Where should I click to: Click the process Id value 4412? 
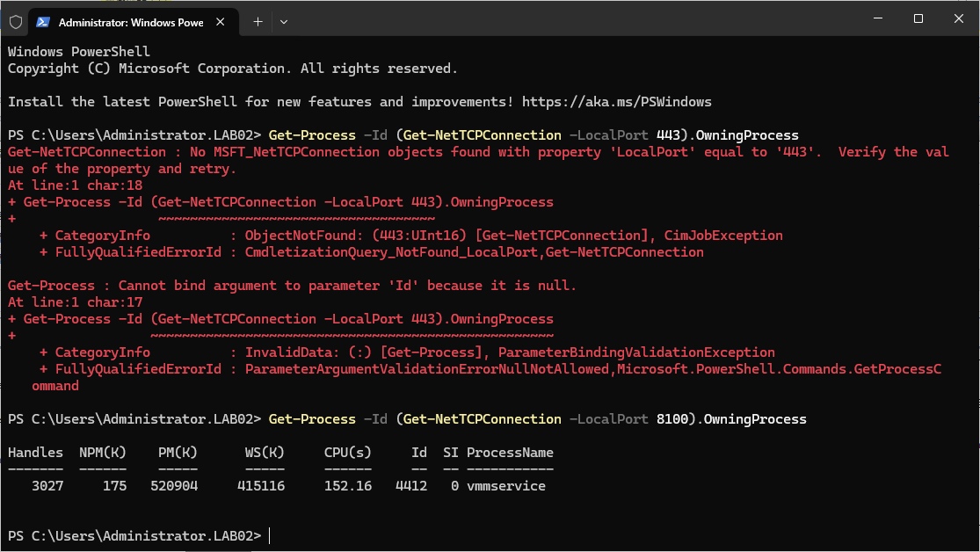410,486
